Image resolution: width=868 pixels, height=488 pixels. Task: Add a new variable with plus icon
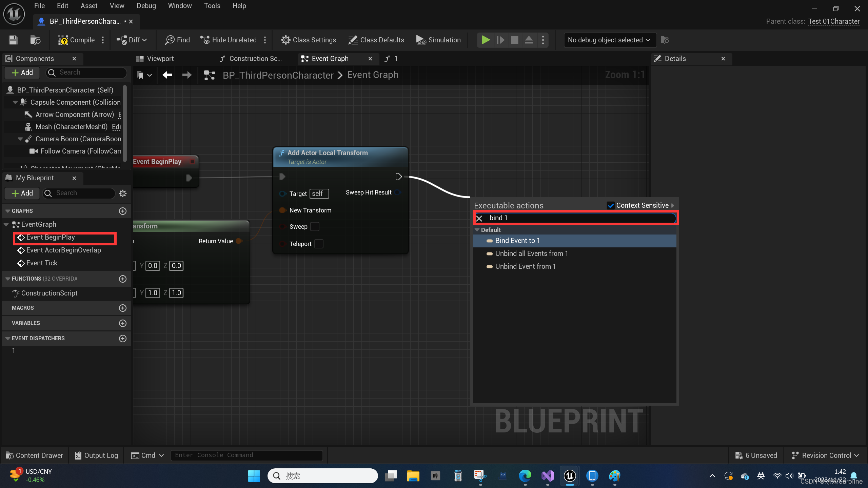pos(123,323)
